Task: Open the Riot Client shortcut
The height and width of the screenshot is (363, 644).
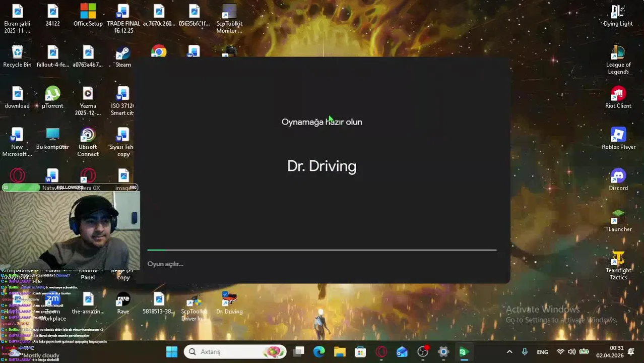Action: tap(618, 98)
